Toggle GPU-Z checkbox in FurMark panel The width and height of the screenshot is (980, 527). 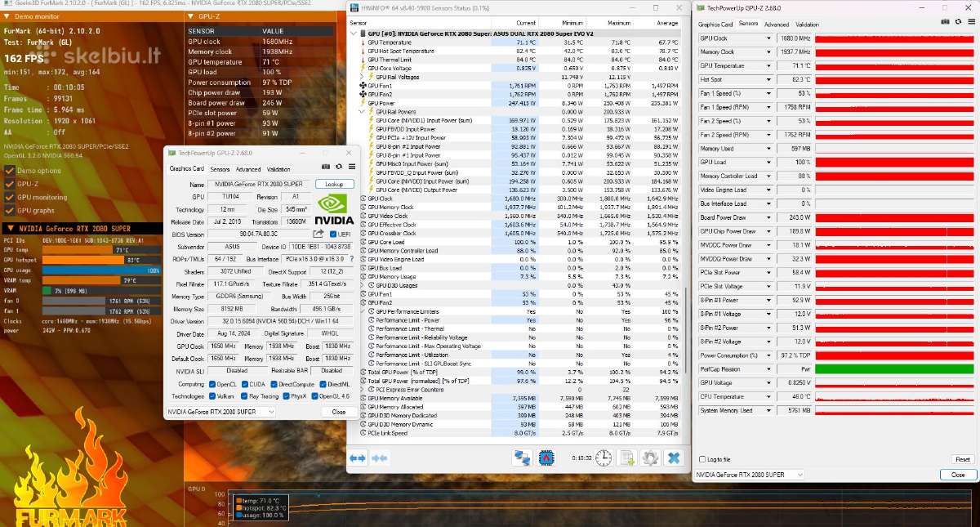point(10,184)
